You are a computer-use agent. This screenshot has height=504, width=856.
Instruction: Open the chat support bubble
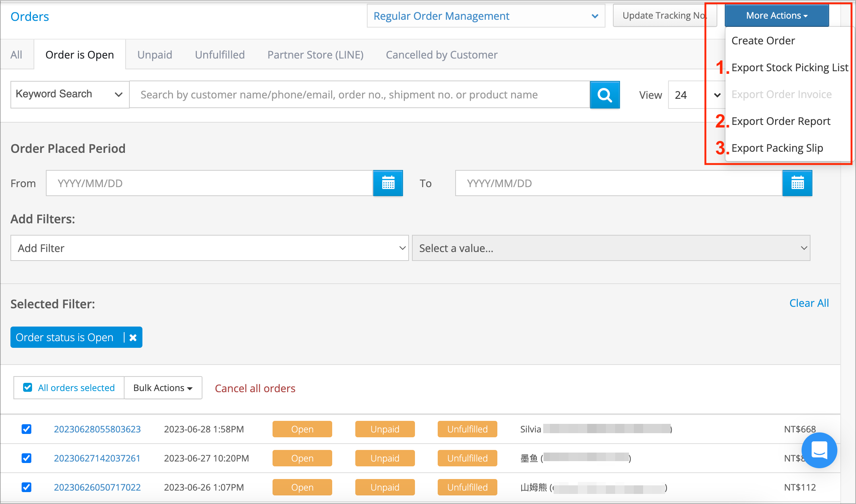pyautogui.click(x=819, y=450)
